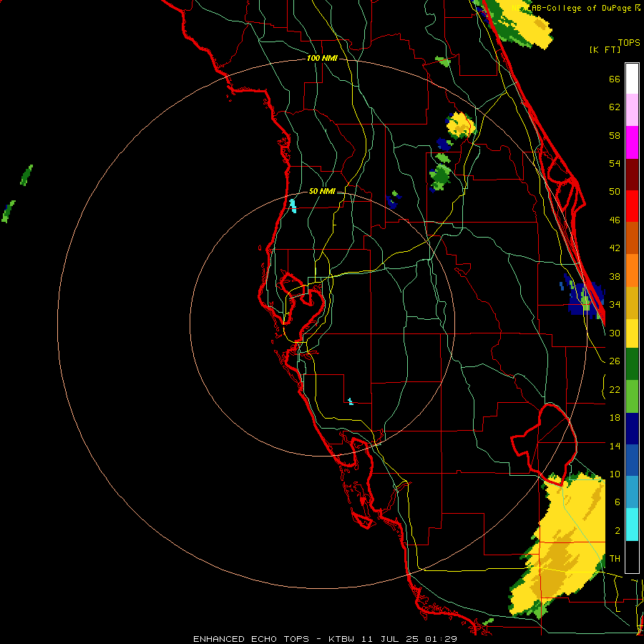Screen dimensions: 644x644
Task: Select the "22" legend value
Action: [615, 389]
